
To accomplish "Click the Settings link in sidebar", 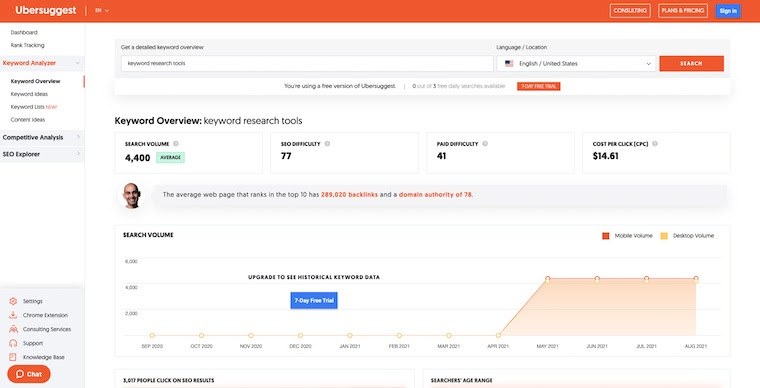I will (32, 301).
